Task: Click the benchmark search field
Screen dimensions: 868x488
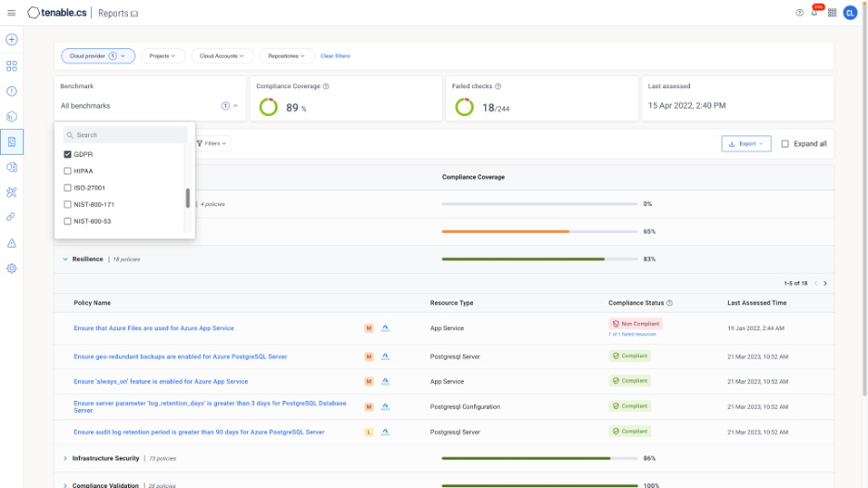Action: [x=126, y=135]
